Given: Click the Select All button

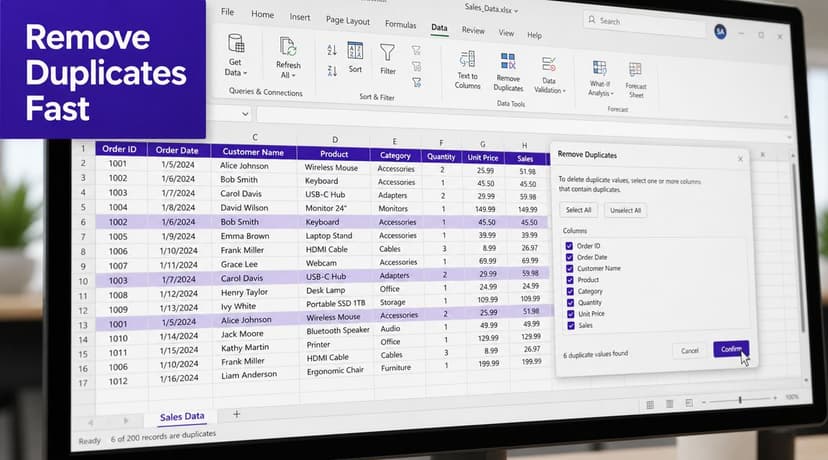Looking at the screenshot, I should click(x=578, y=210).
